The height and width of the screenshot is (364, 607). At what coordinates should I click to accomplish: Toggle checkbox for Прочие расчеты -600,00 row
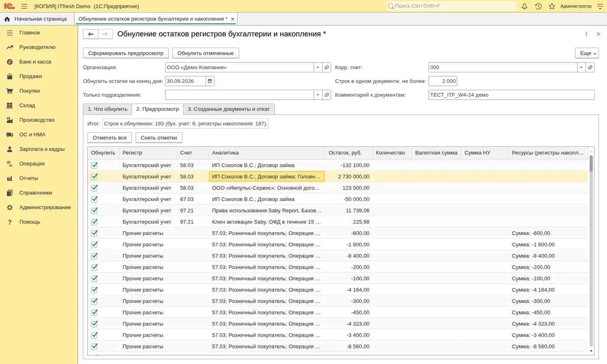(95, 233)
